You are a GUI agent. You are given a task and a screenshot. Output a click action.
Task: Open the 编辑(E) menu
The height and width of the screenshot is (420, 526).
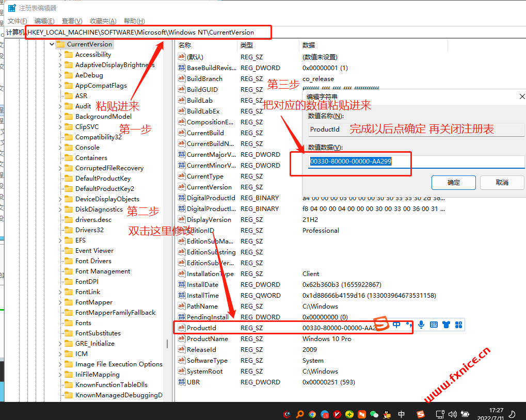tap(44, 21)
